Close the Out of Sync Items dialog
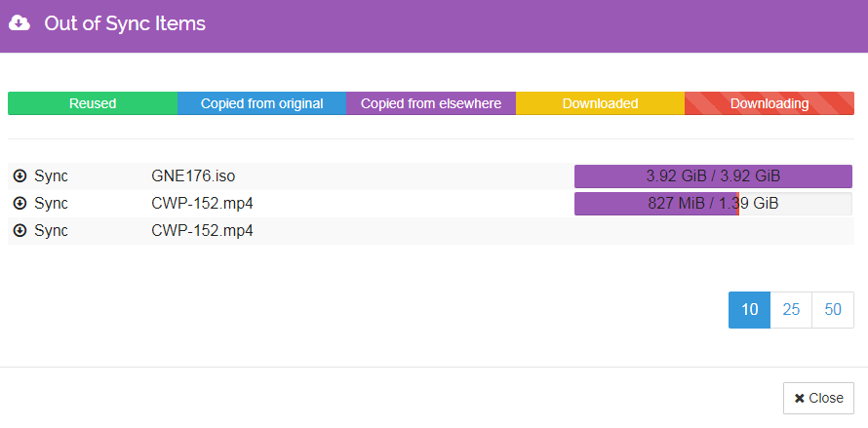 pos(818,398)
